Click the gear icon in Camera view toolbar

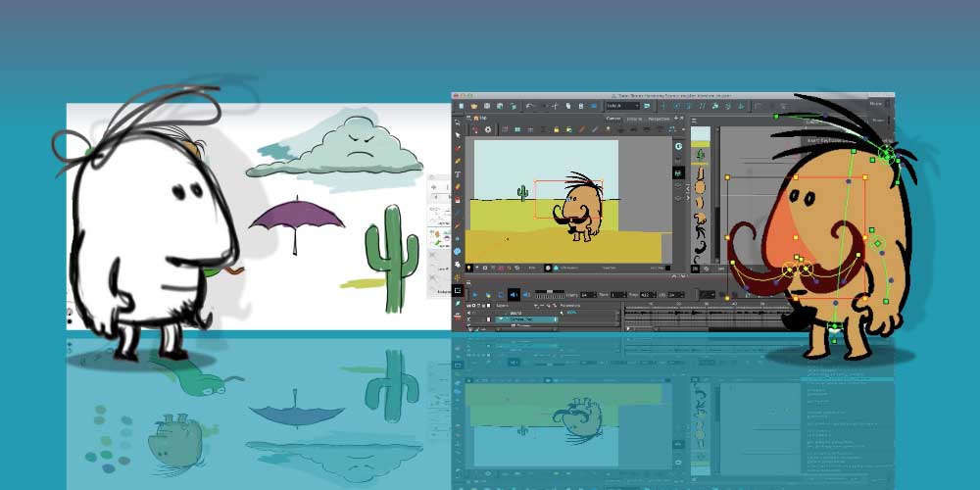490,128
